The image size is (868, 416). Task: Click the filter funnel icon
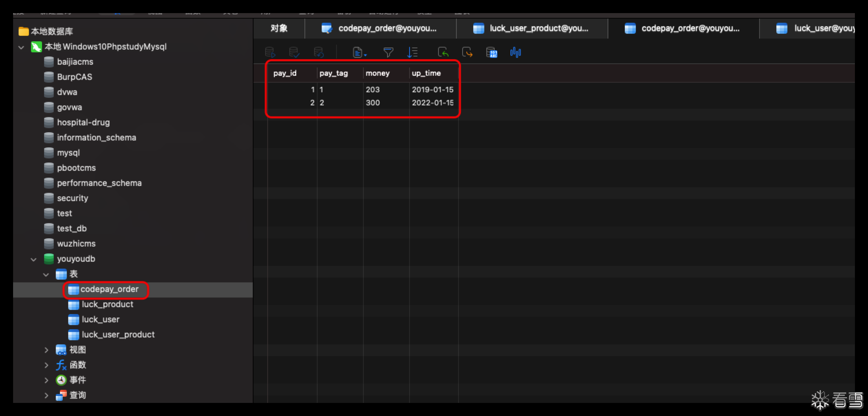pos(388,52)
